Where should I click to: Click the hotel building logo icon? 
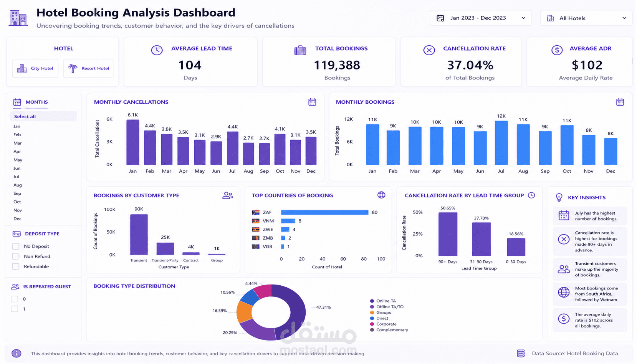coord(18,18)
